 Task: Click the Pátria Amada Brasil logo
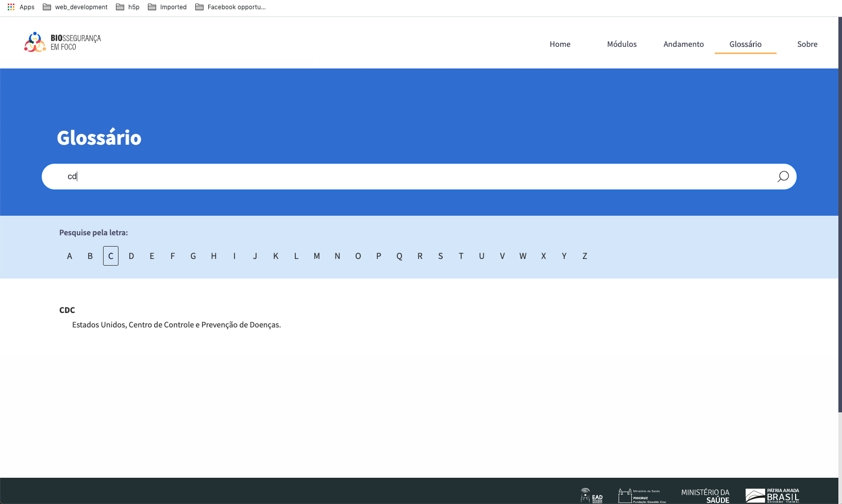point(772,495)
